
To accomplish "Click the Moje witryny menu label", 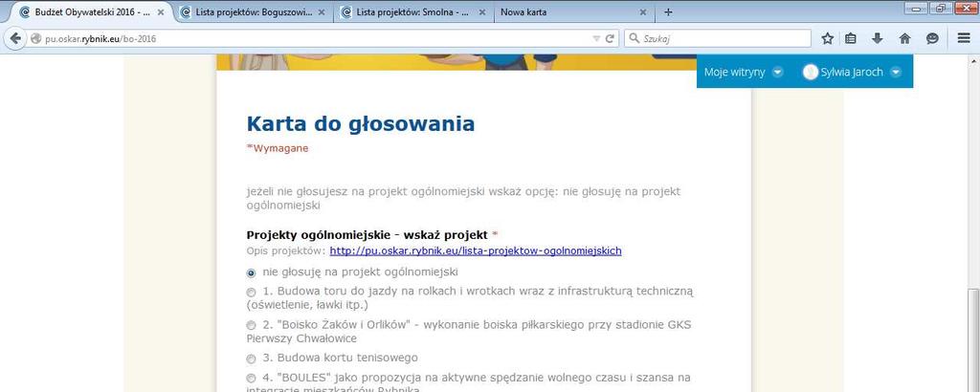I will tap(734, 72).
